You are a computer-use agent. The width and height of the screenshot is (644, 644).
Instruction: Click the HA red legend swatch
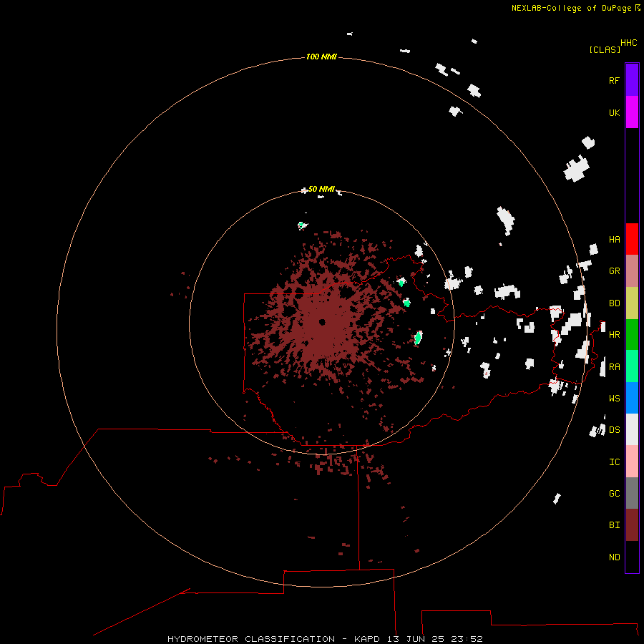(x=632, y=239)
